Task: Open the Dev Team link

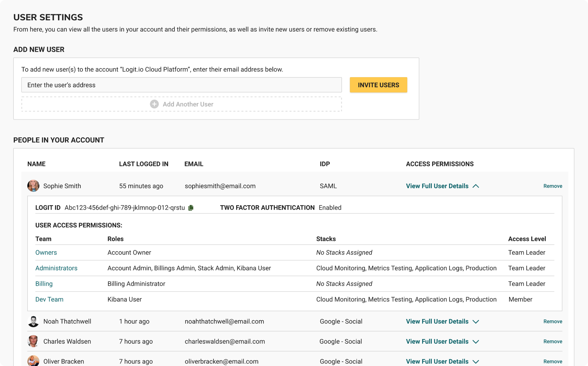Action: tap(49, 299)
